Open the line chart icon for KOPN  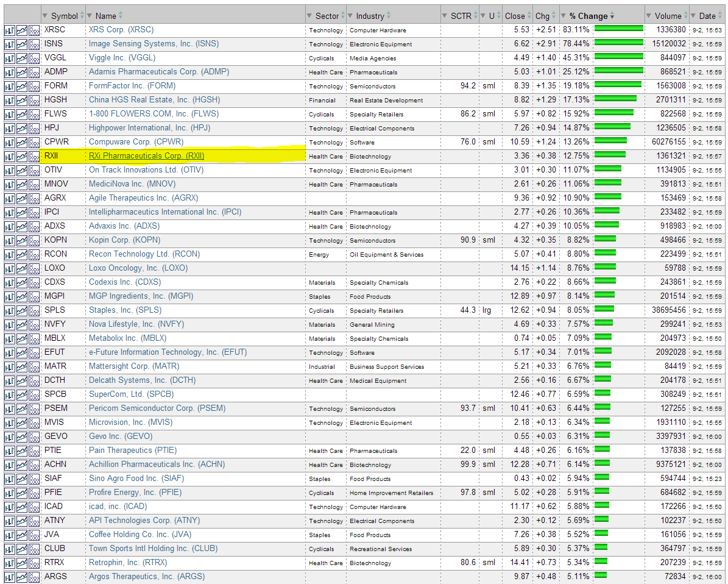click(22, 241)
